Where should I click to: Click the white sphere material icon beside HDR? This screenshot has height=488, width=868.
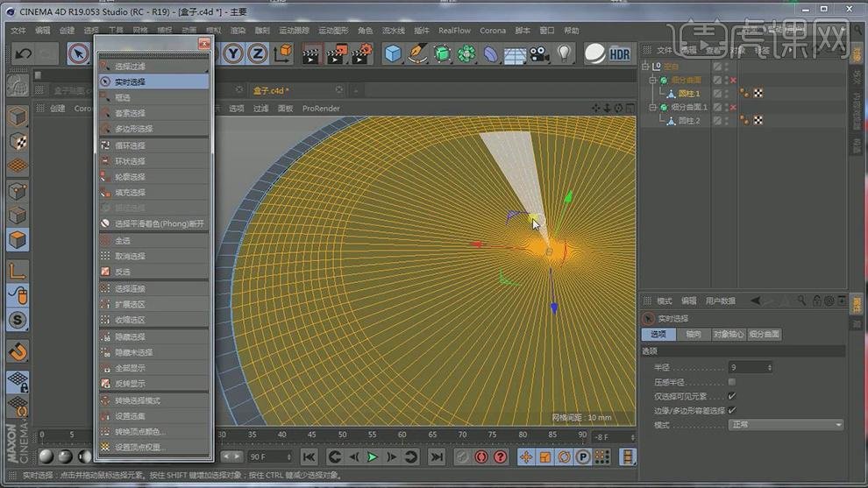tap(595, 53)
